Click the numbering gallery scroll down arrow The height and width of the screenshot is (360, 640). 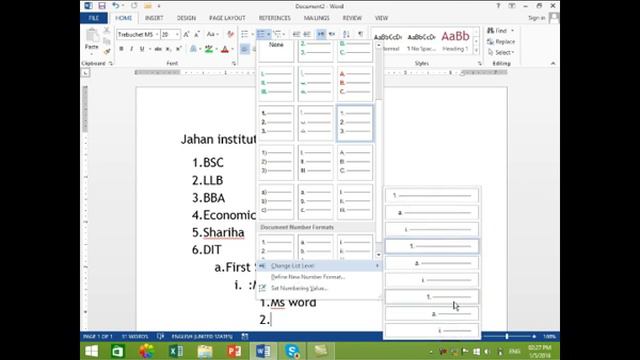(378, 254)
